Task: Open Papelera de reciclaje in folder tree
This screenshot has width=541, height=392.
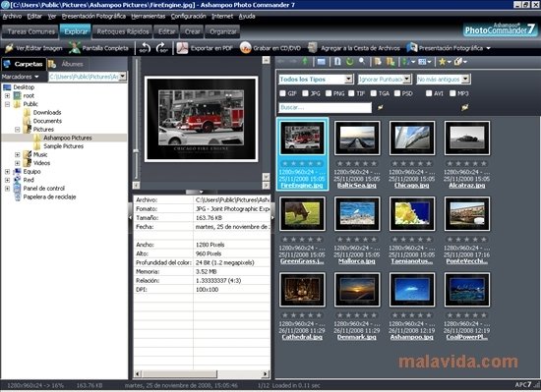Action: coord(49,197)
